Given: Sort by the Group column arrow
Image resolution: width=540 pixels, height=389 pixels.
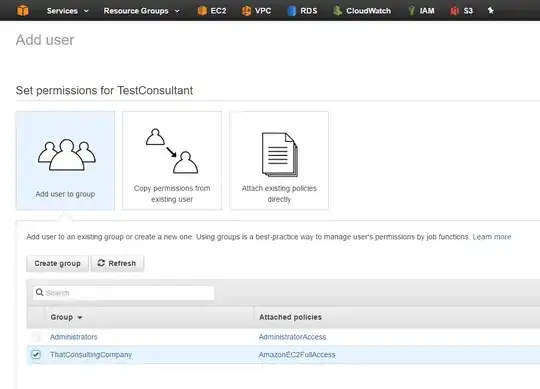Looking at the screenshot, I should point(80,317).
